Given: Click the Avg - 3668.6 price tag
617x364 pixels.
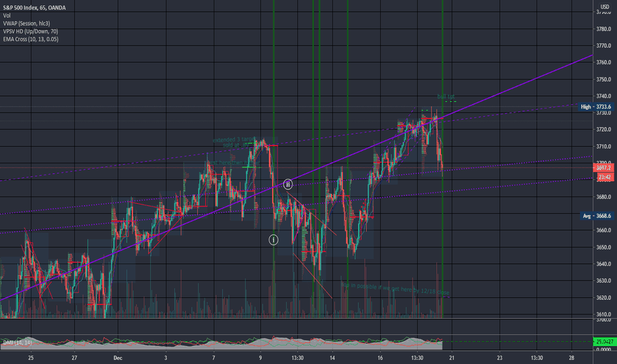Looking at the screenshot, I should [596, 216].
